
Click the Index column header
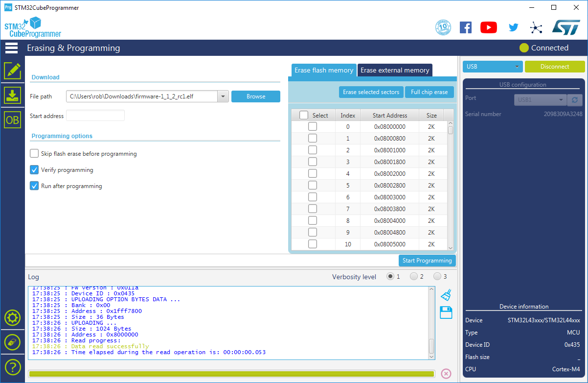pos(348,115)
